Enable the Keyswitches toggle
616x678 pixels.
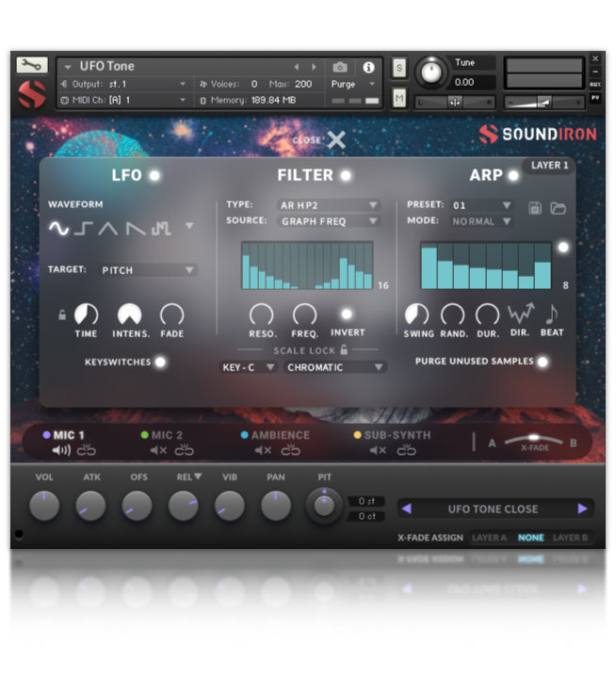(161, 362)
